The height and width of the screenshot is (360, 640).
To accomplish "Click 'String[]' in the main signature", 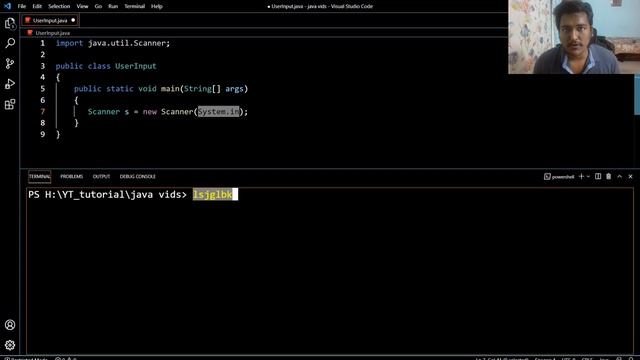I will [x=202, y=89].
